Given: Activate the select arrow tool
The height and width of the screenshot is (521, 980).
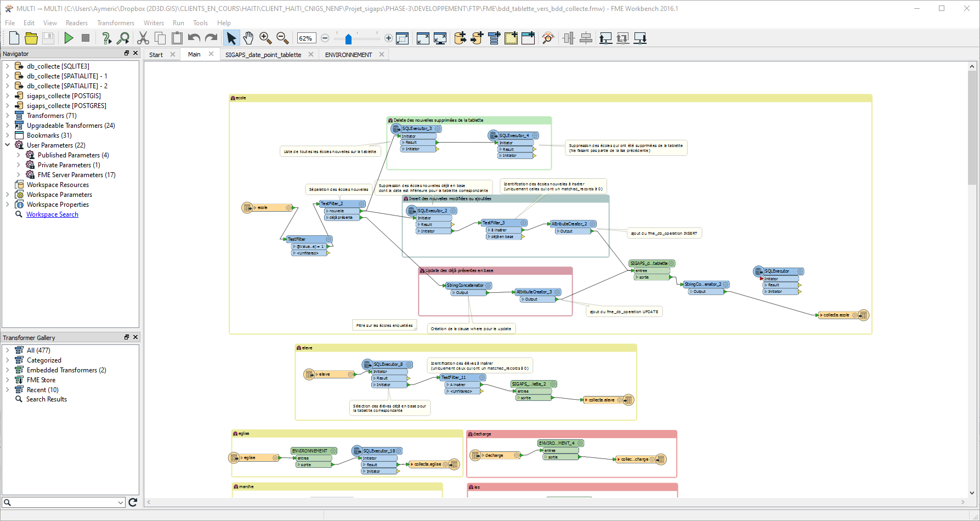Looking at the screenshot, I should [231, 38].
